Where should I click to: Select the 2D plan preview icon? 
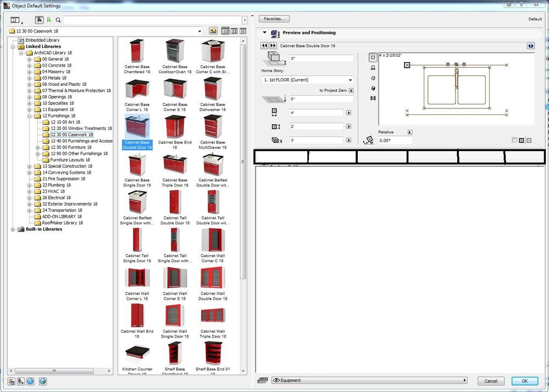click(x=373, y=57)
